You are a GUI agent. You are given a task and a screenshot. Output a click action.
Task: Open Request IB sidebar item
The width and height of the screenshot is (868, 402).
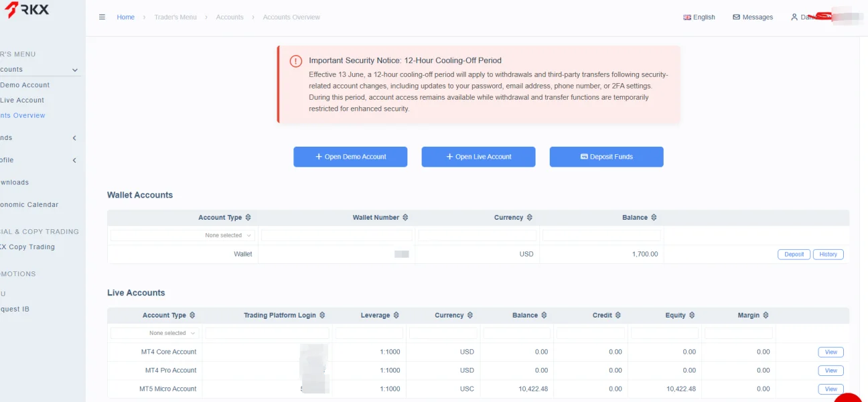click(x=15, y=310)
